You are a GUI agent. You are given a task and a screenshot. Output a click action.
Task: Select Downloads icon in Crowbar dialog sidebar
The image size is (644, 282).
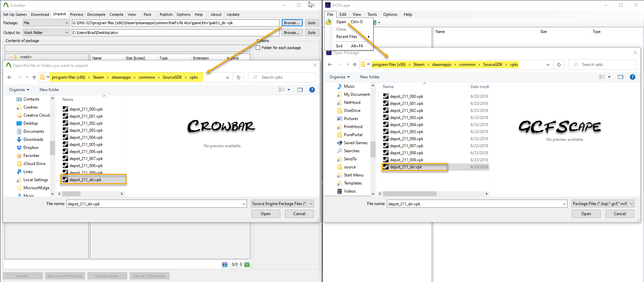(19, 139)
